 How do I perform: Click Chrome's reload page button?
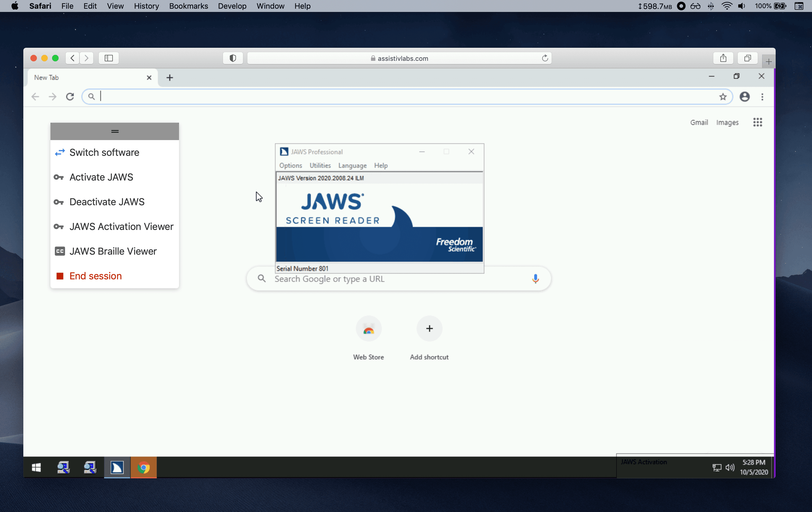coord(70,97)
